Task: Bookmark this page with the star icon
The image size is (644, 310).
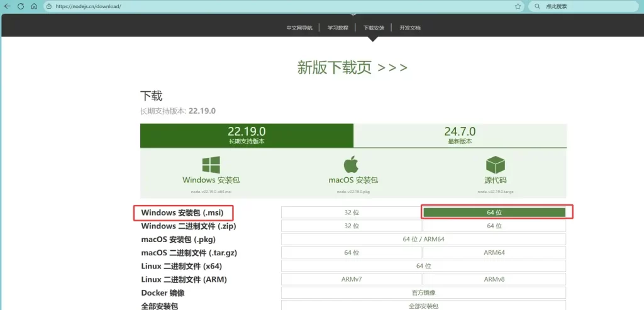Action: point(518,6)
